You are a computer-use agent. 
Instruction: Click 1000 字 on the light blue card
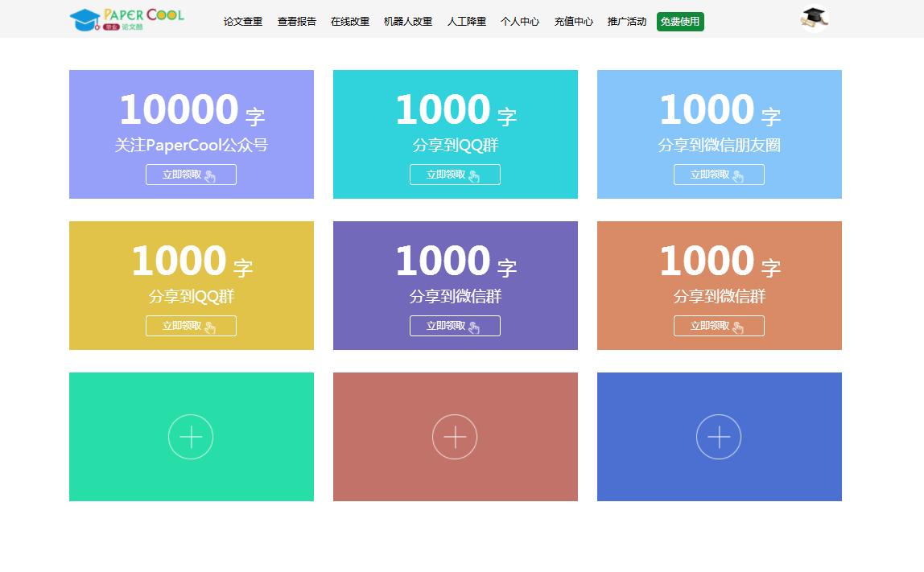720,110
